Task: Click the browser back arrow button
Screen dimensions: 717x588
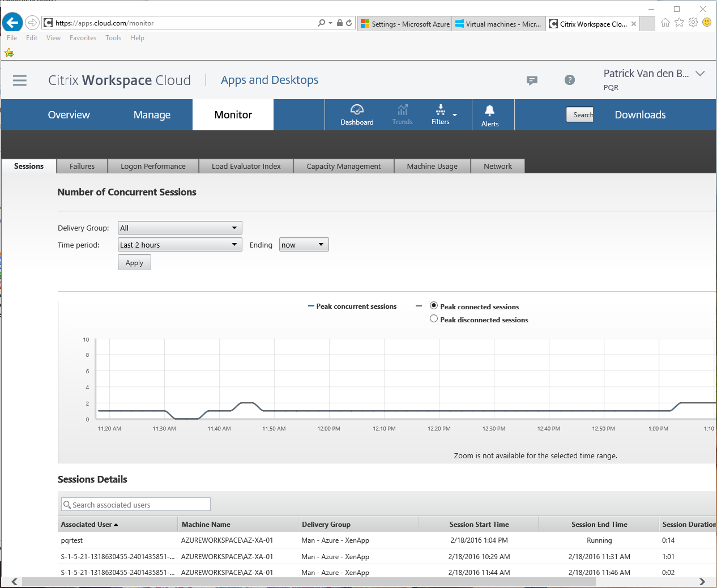Action: click(x=12, y=23)
